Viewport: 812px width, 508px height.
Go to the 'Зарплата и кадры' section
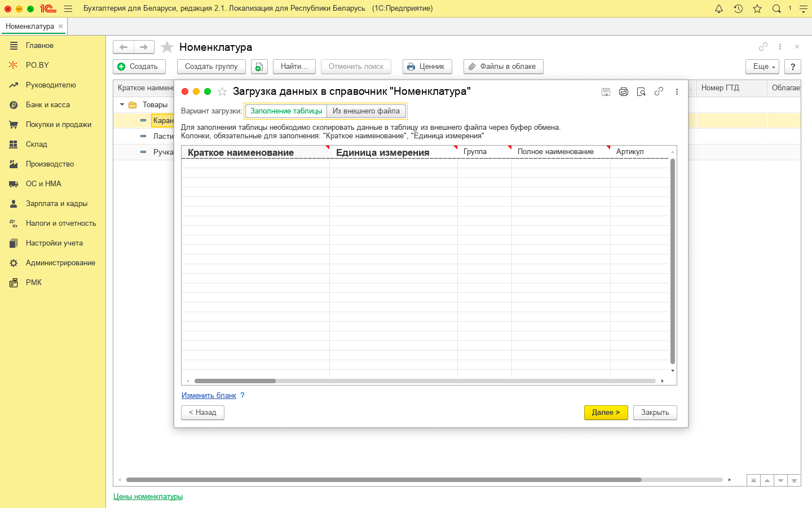[56, 204]
